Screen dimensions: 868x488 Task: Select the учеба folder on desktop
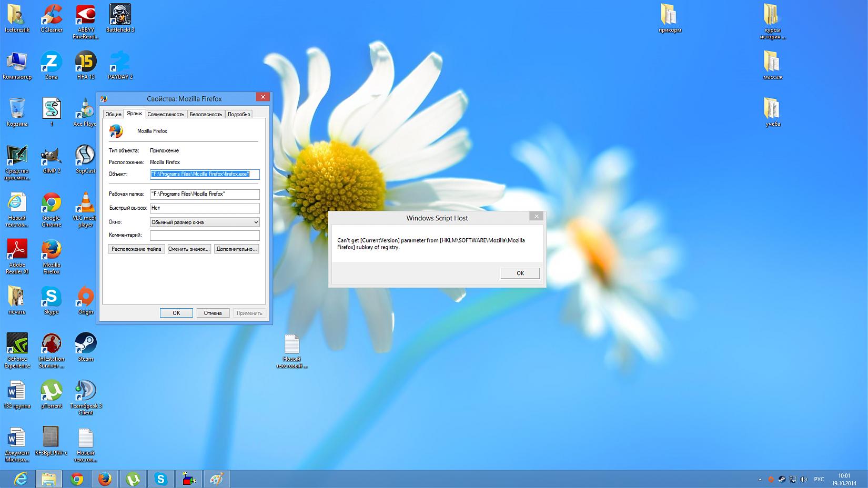[x=772, y=113]
